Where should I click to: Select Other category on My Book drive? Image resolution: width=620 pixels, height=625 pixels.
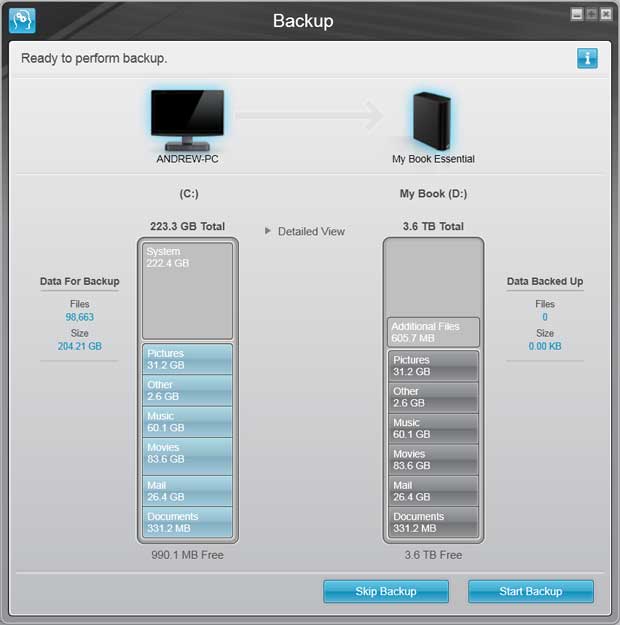[x=433, y=397]
